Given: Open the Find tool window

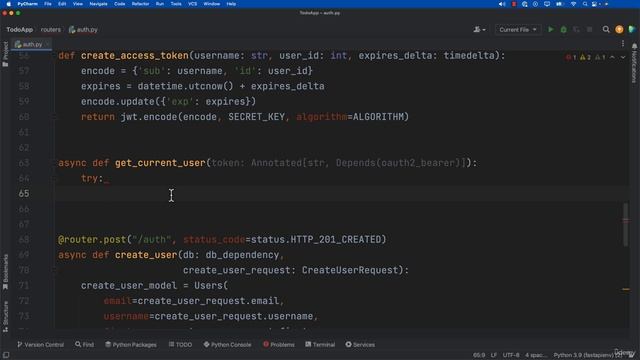Looking at the screenshot, I should pos(84,344).
